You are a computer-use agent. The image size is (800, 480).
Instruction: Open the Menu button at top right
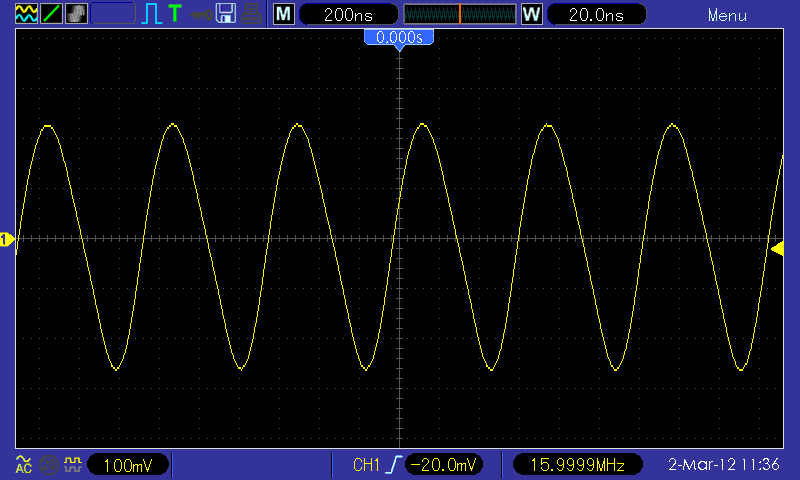727,15
